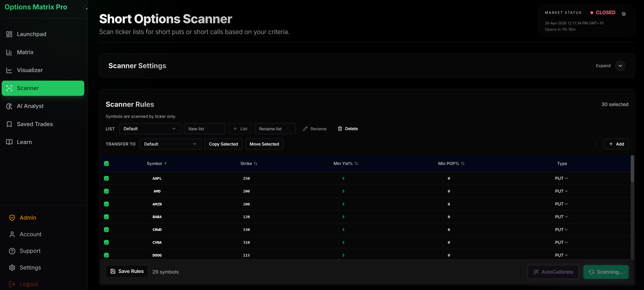644x290 pixels.
Task: Sort by Strike using its arrows icon
Action: pyautogui.click(x=255, y=163)
